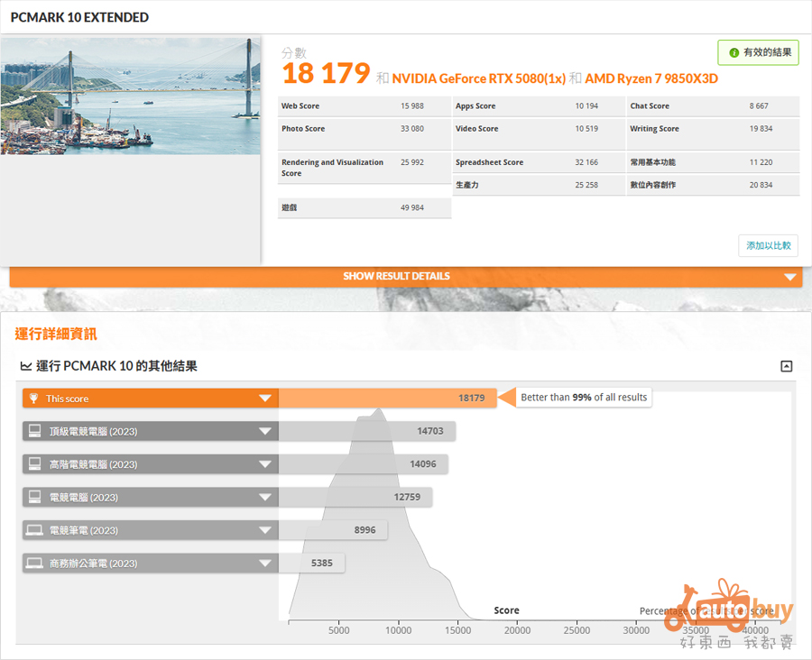Click the 添加以比較 button
Image resolution: width=812 pixels, height=660 pixels.
(768, 245)
